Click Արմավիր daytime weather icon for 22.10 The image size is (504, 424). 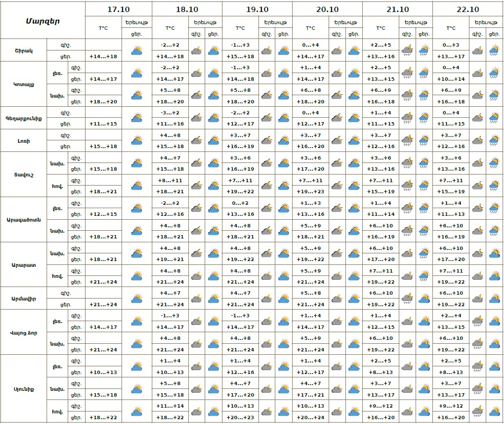coord(494,299)
